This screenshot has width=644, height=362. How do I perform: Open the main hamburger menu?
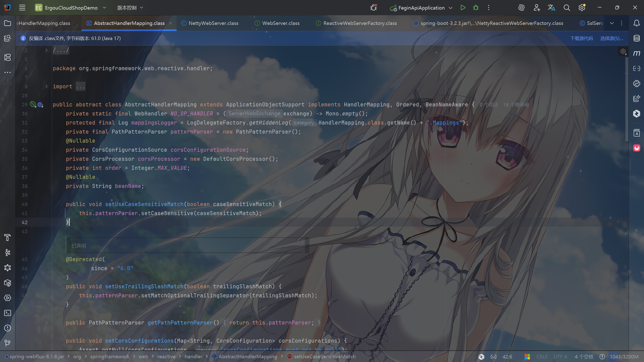(x=22, y=8)
